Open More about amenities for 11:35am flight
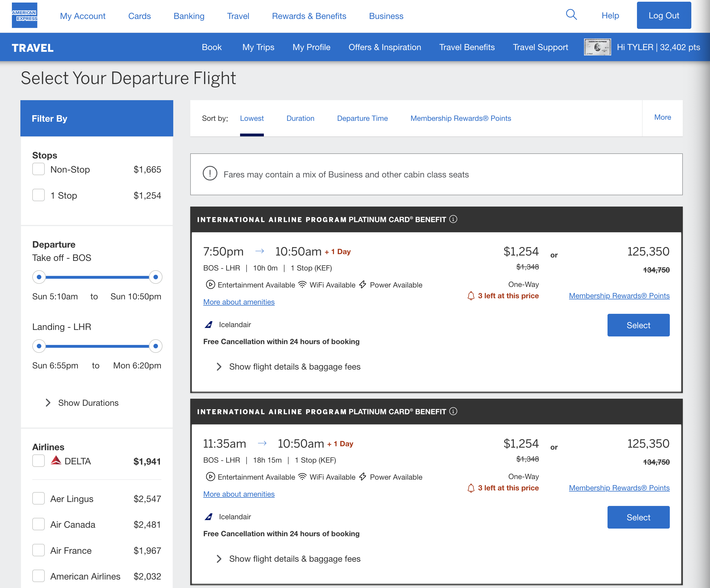This screenshot has width=710, height=588. 239,494
